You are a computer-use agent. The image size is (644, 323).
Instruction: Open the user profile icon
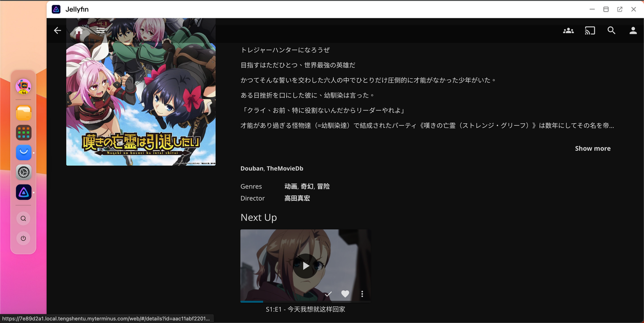pos(633,31)
